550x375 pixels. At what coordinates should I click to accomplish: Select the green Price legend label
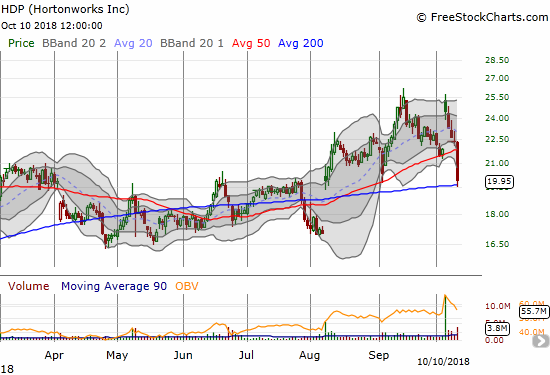point(21,43)
